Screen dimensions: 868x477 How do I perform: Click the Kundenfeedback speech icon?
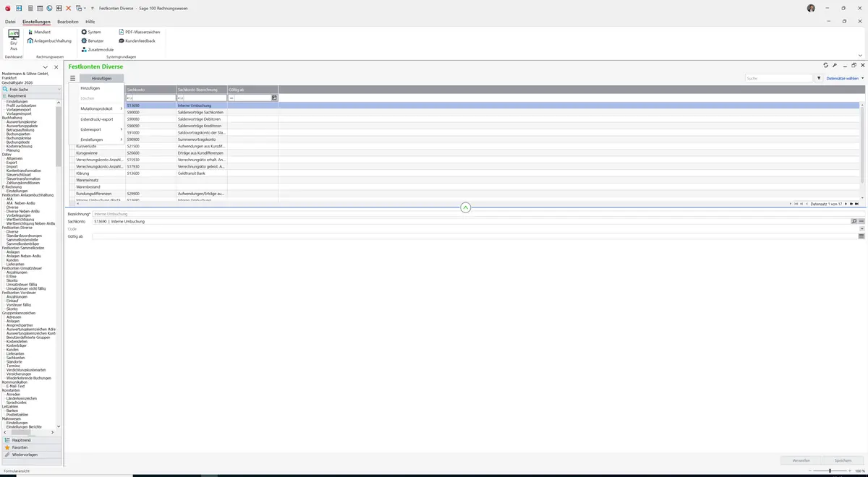coord(121,41)
